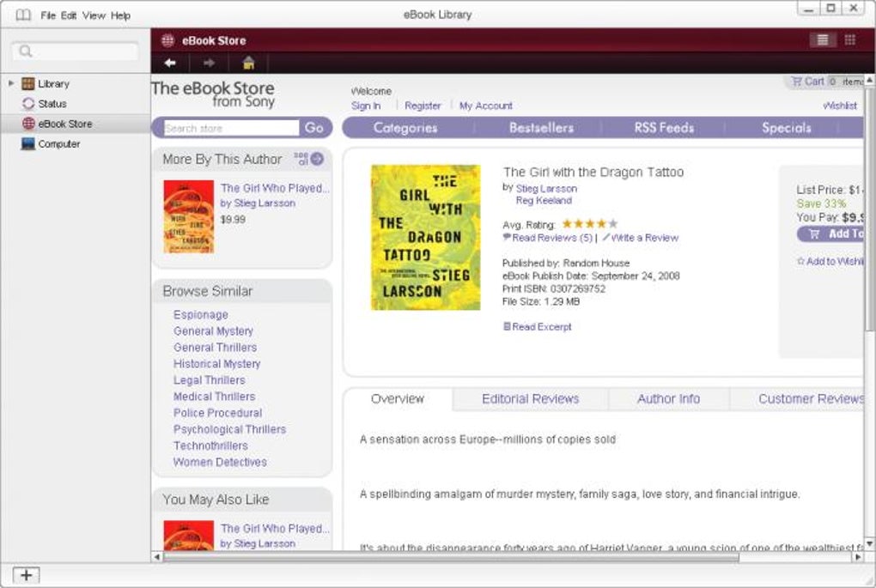Switch to the Editorial Reviews tab

(530, 399)
